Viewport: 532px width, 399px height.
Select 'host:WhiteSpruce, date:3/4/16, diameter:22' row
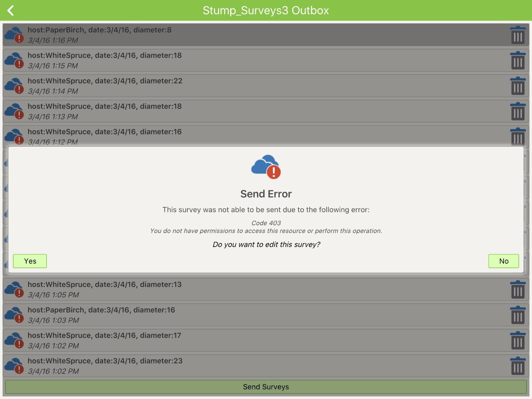tap(266, 86)
